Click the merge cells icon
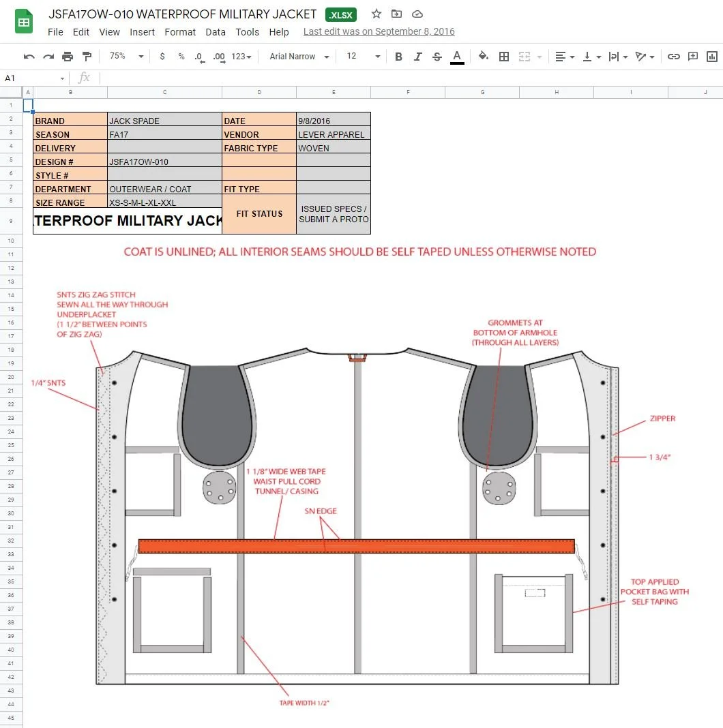This screenshot has width=723, height=728. click(524, 57)
